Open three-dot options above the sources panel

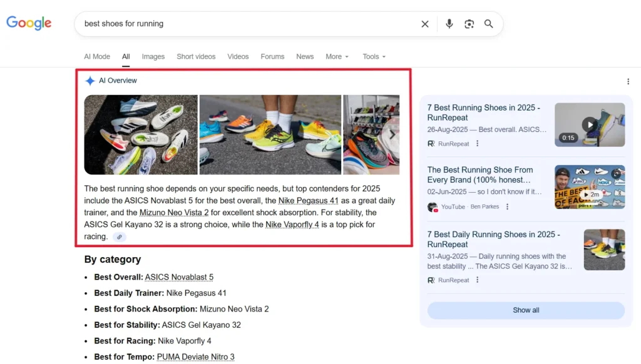pyautogui.click(x=628, y=81)
